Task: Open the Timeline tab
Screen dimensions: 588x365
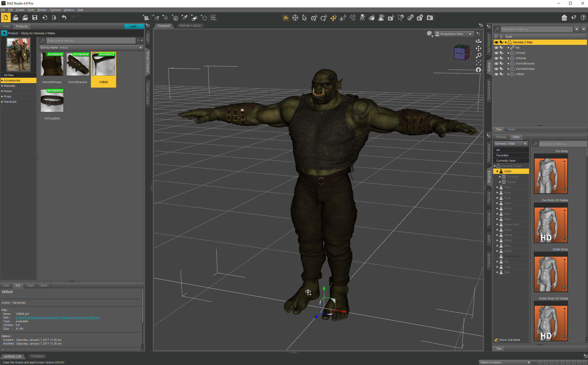Action: pos(37,357)
